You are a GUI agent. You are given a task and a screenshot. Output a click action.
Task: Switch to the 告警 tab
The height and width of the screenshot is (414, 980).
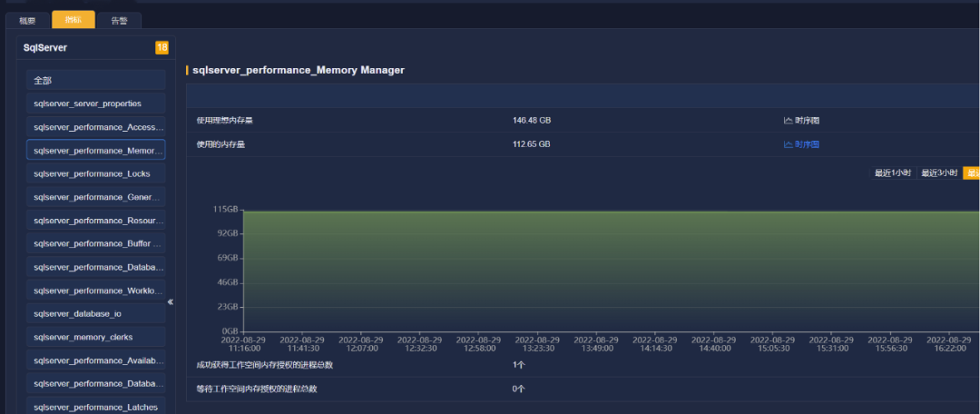(120, 21)
